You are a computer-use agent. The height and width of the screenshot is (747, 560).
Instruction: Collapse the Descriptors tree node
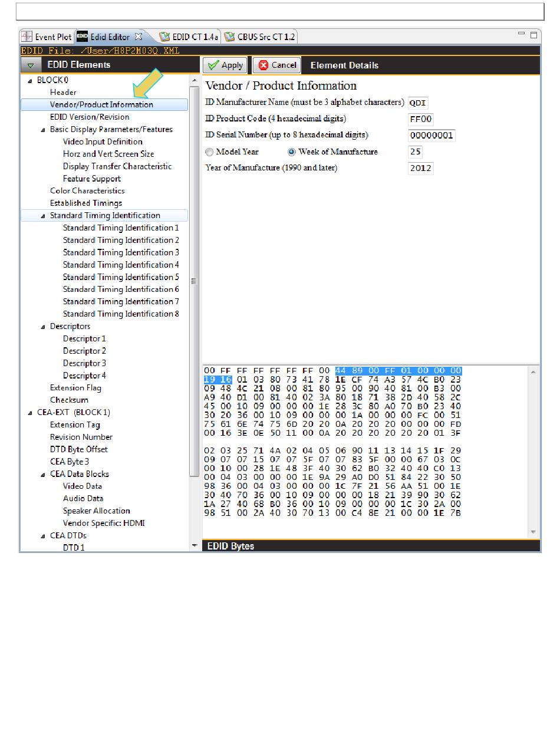pos(43,327)
